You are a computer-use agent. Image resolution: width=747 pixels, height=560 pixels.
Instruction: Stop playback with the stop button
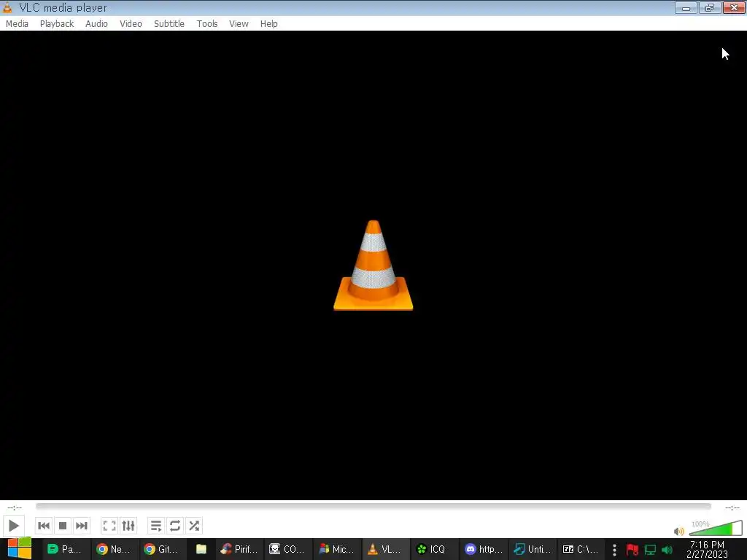coord(63,526)
